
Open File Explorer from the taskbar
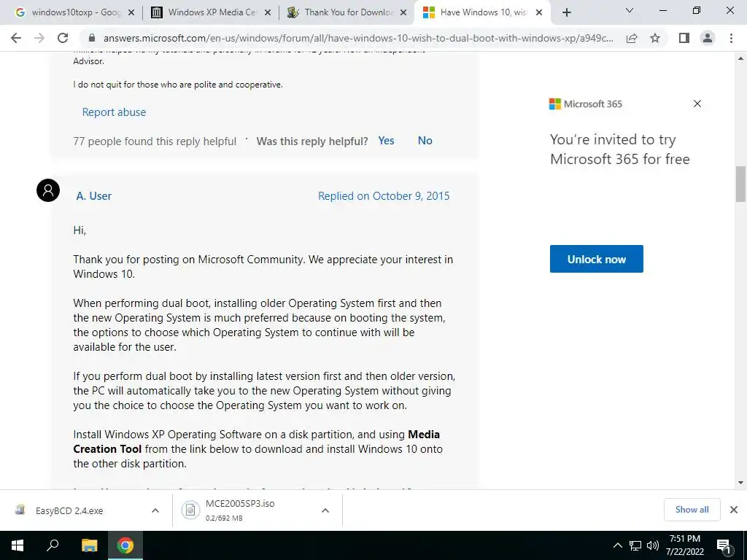(89, 545)
